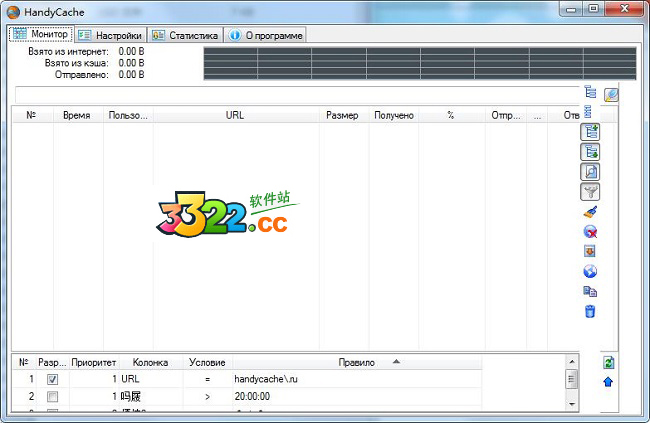
Task: Click the blue globe icon
Action: 590,271
